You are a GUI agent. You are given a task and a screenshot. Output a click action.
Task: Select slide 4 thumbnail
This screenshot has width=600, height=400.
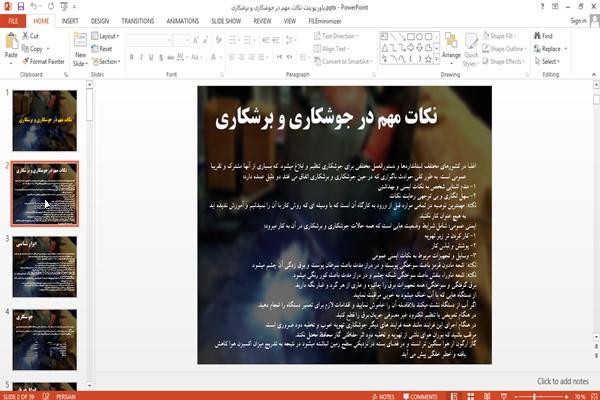pos(44,340)
